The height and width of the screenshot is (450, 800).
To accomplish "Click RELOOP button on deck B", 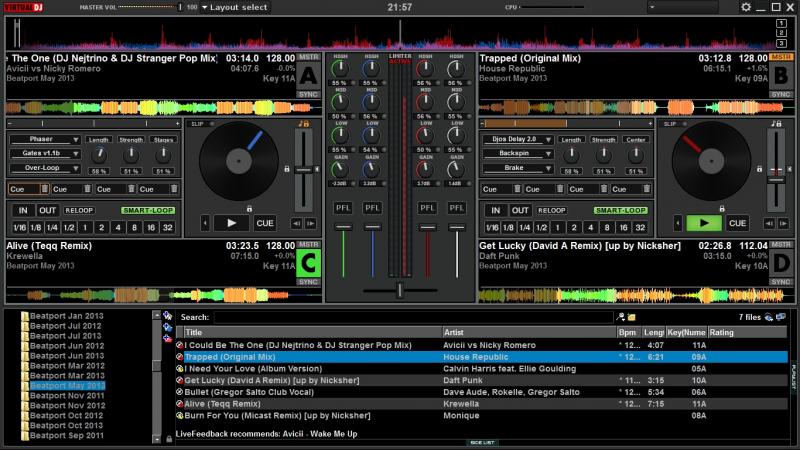I will point(552,210).
